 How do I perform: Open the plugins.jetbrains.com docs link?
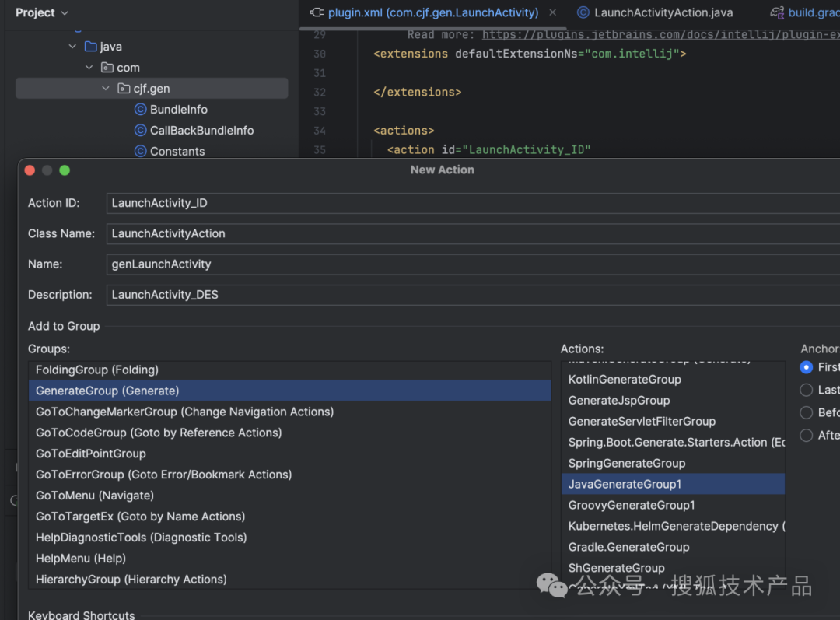click(x=660, y=35)
